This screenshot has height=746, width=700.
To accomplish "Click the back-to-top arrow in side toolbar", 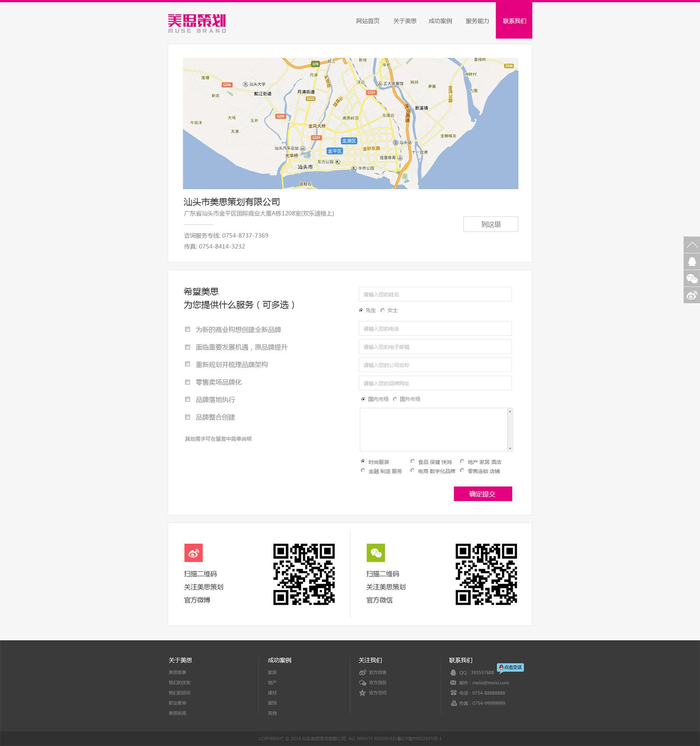I will tap(692, 245).
